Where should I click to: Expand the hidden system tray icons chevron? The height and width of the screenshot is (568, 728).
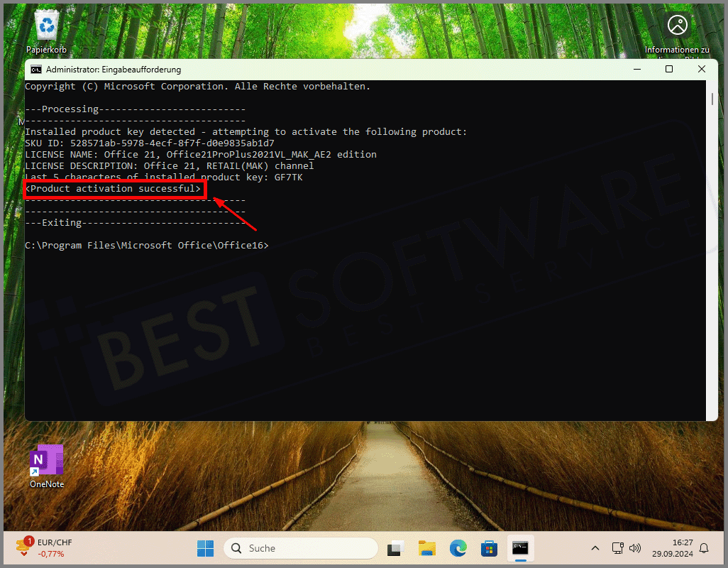point(595,548)
